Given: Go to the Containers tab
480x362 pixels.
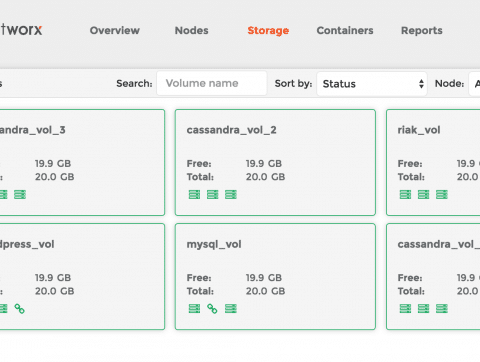Looking at the screenshot, I should 345,30.
